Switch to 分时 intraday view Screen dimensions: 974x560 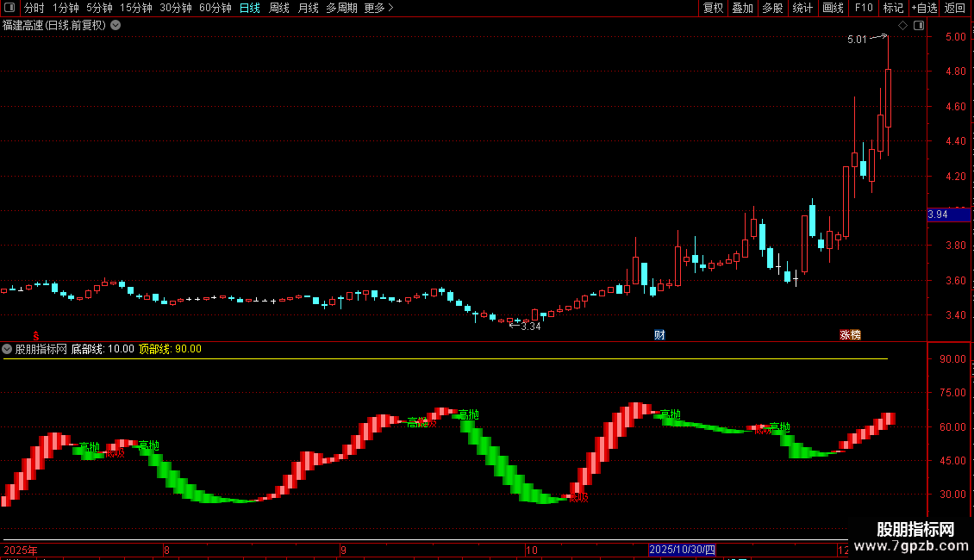click(x=34, y=8)
